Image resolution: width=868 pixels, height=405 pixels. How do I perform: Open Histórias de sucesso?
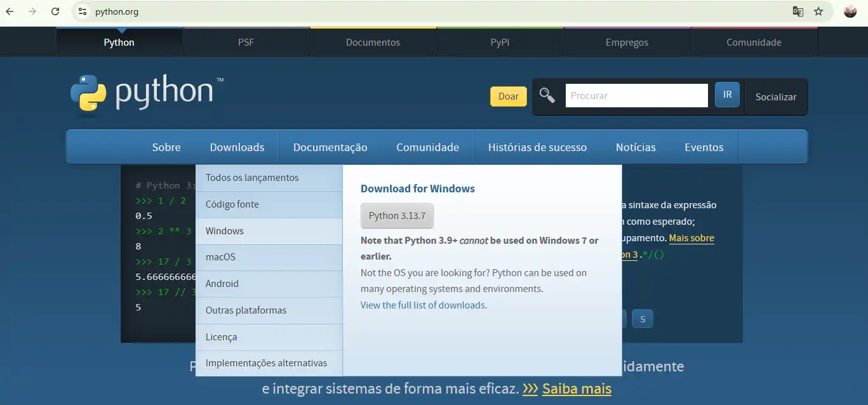[537, 147]
